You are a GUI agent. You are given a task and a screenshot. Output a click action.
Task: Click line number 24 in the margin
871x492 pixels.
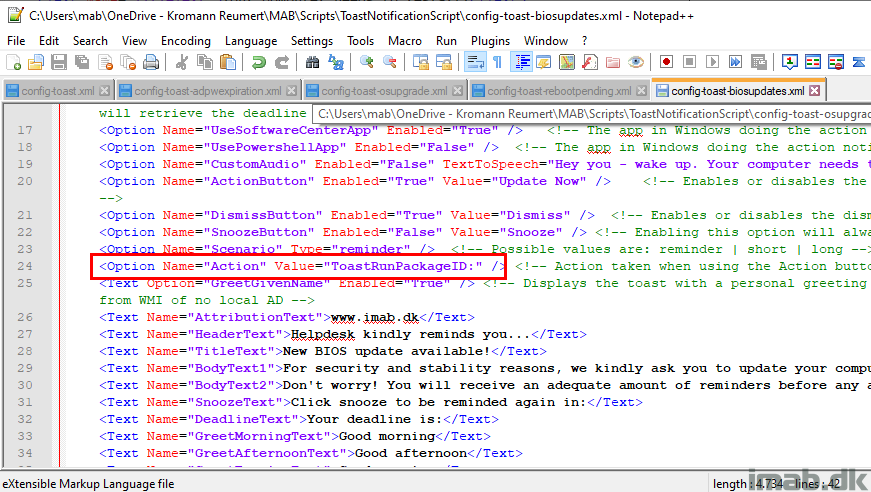click(x=24, y=266)
